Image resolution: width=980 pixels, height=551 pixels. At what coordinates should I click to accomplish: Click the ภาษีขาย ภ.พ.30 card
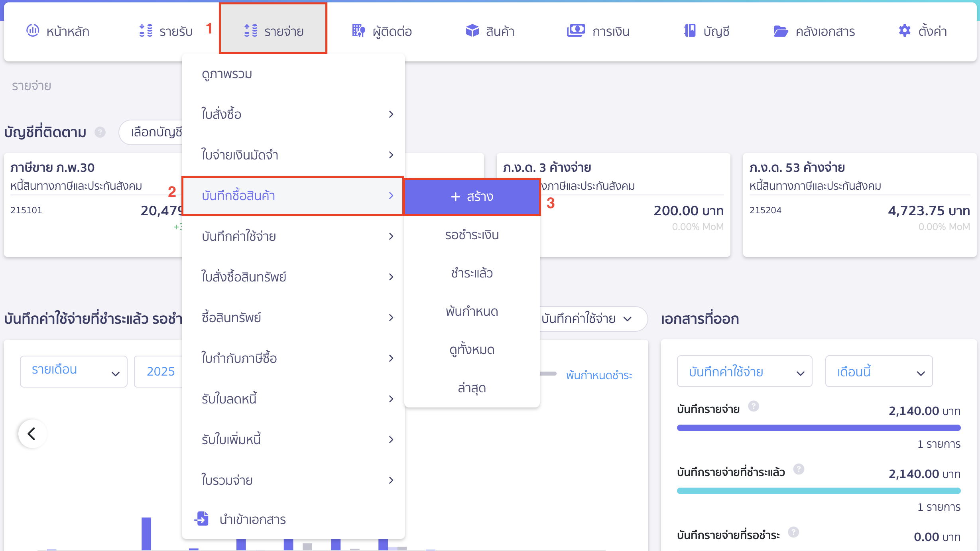point(93,205)
